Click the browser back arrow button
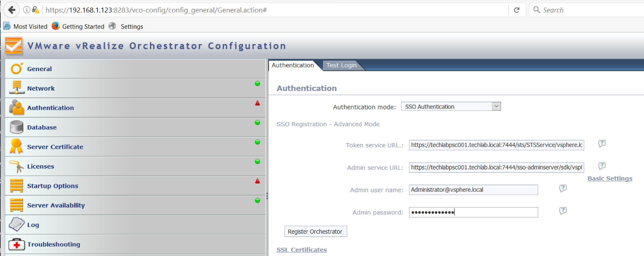 [x=12, y=10]
